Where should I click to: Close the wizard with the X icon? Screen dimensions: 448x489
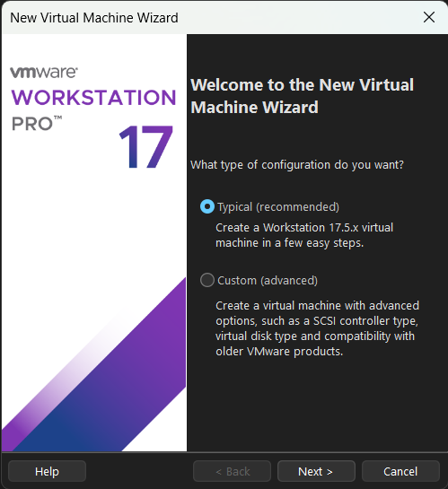[429, 17]
